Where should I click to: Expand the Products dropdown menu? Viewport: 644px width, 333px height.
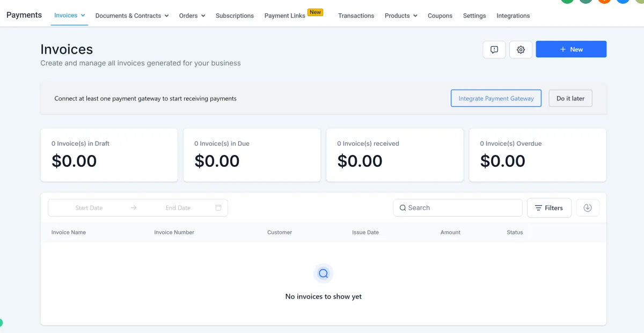[x=401, y=16]
